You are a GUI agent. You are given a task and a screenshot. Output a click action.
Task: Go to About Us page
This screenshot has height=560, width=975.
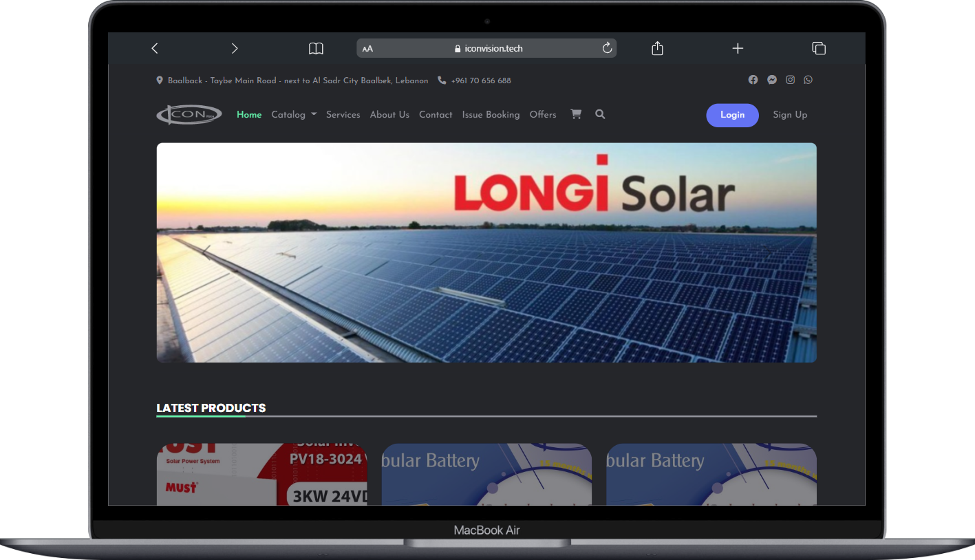389,115
